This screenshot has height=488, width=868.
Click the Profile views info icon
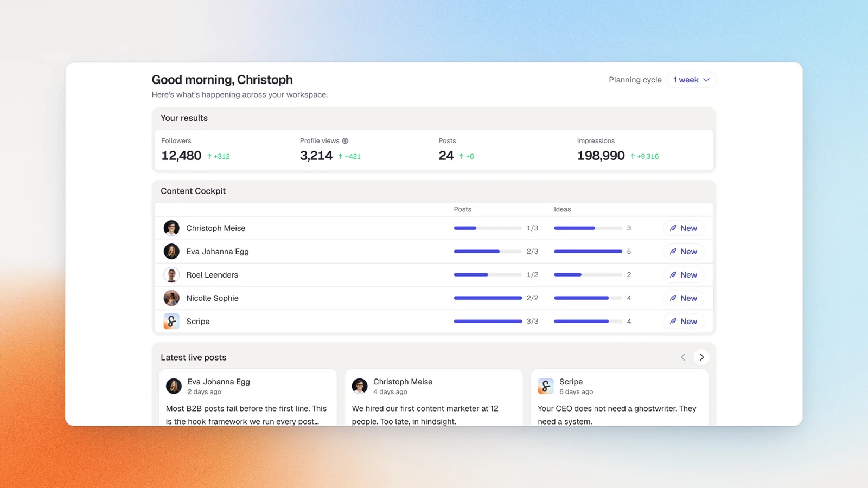[345, 141]
